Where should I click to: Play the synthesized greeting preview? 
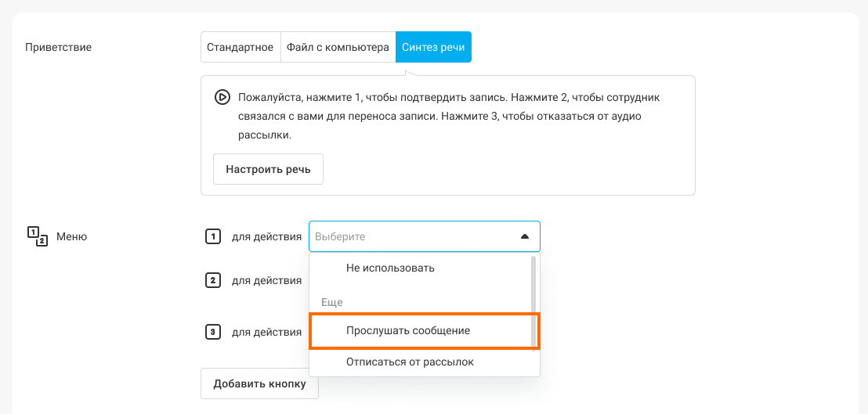[221, 98]
